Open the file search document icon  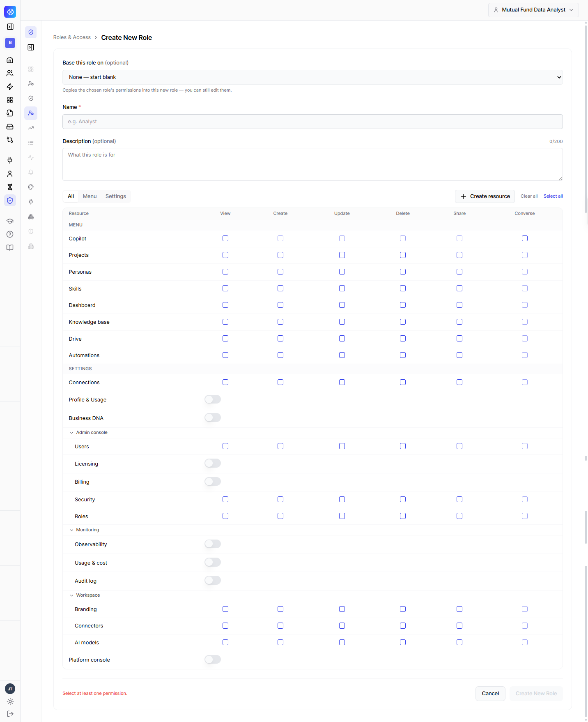click(x=10, y=113)
